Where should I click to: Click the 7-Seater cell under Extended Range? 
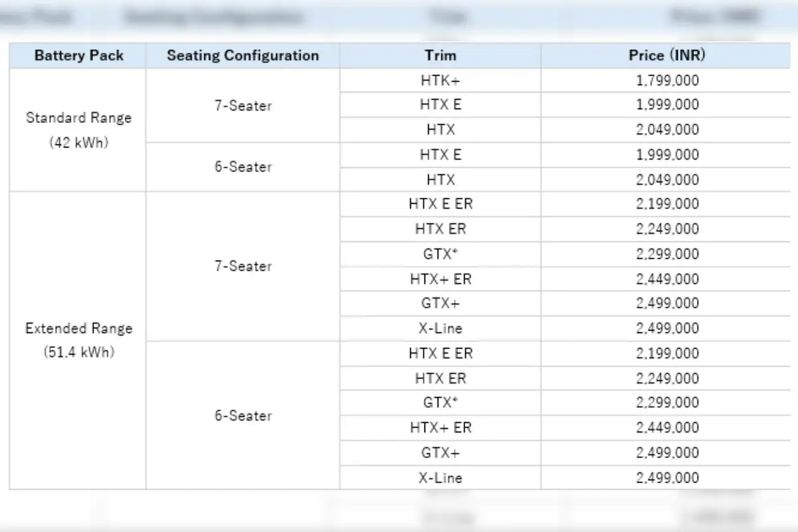[x=243, y=266]
